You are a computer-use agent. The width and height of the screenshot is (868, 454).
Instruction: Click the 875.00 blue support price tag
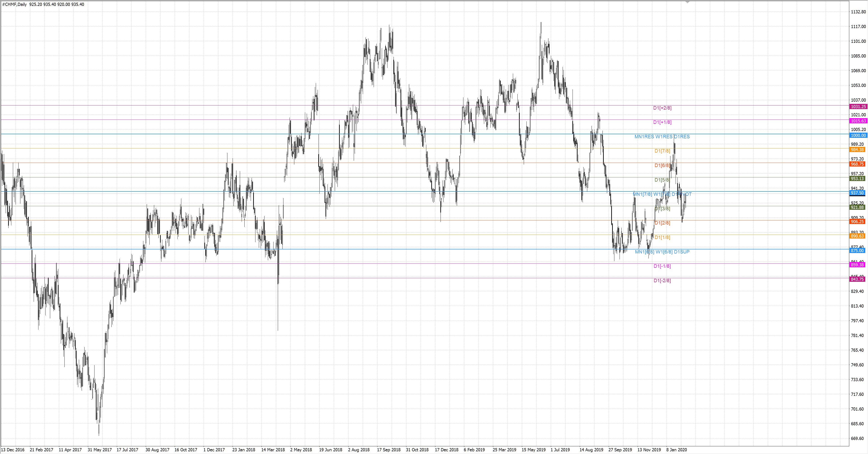click(x=858, y=251)
